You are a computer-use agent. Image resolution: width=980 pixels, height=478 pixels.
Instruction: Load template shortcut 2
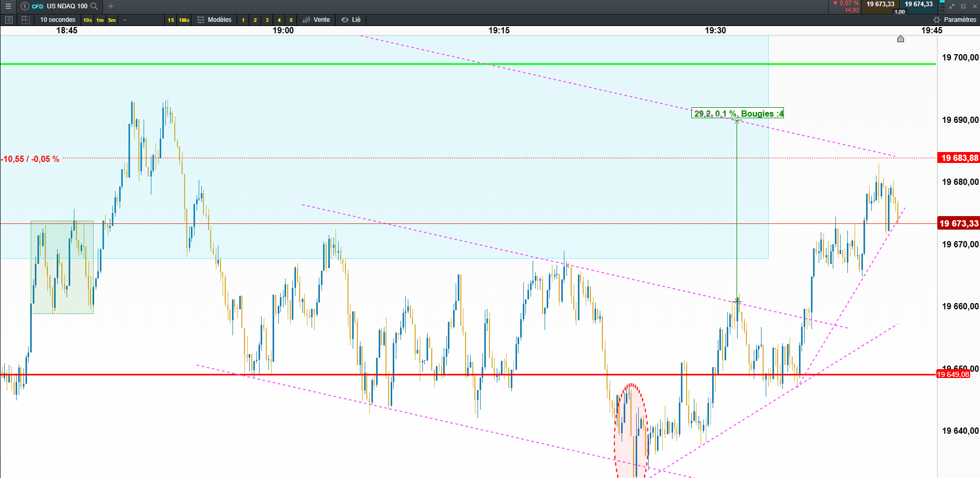coord(255,20)
